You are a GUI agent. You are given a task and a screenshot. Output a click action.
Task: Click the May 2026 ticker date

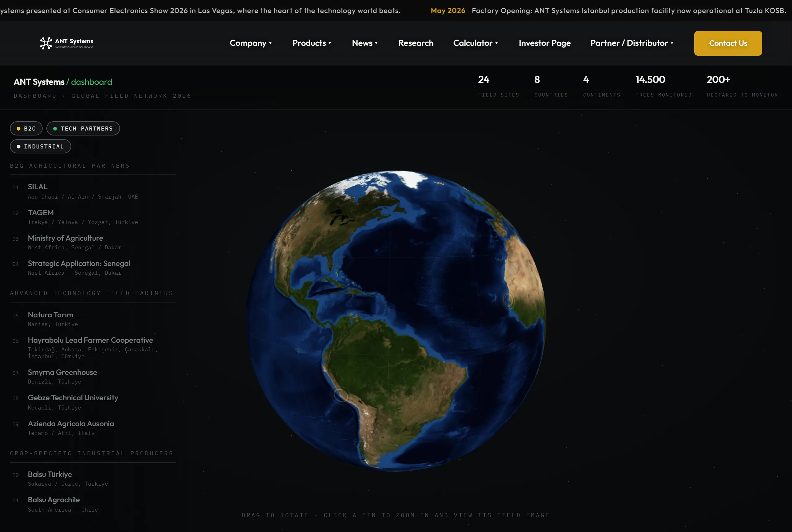click(448, 11)
